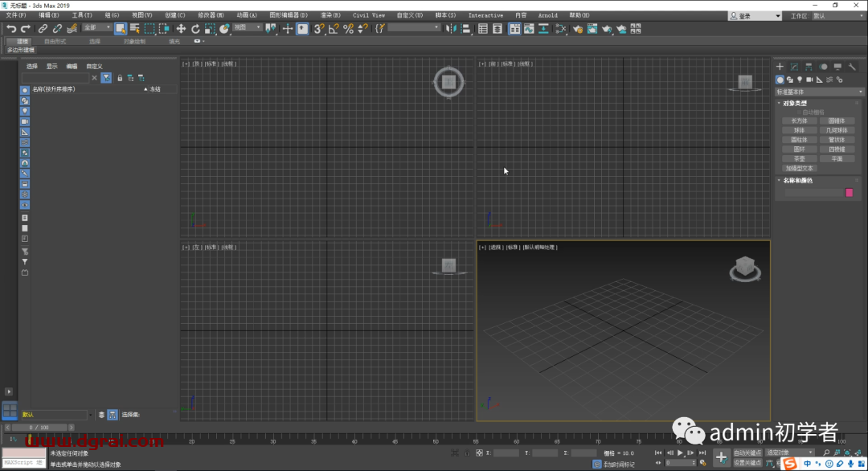Toggle Angle Snap
868x471 pixels.
(x=334, y=29)
